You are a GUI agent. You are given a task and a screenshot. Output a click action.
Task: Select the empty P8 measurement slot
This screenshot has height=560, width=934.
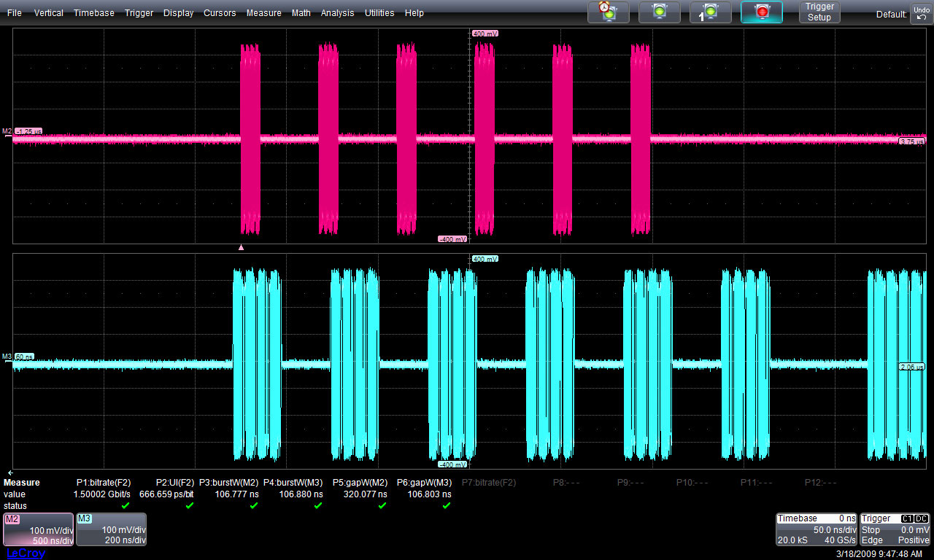(567, 483)
